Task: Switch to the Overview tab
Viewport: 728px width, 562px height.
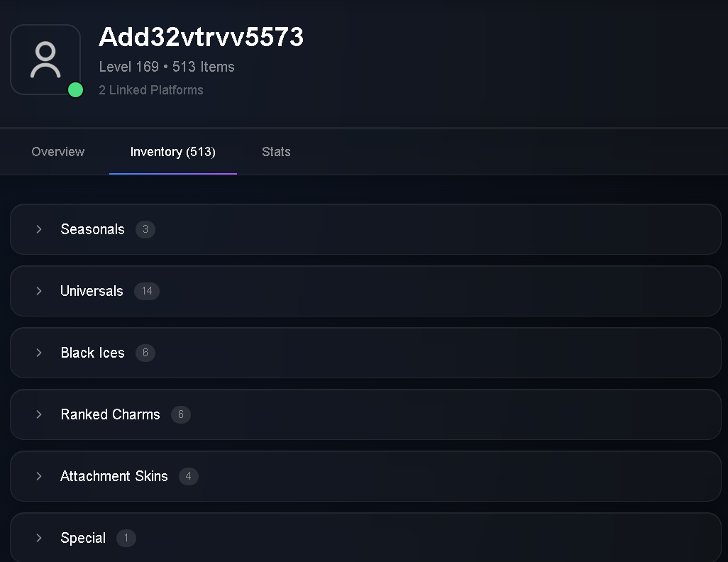Action: (58, 152)
